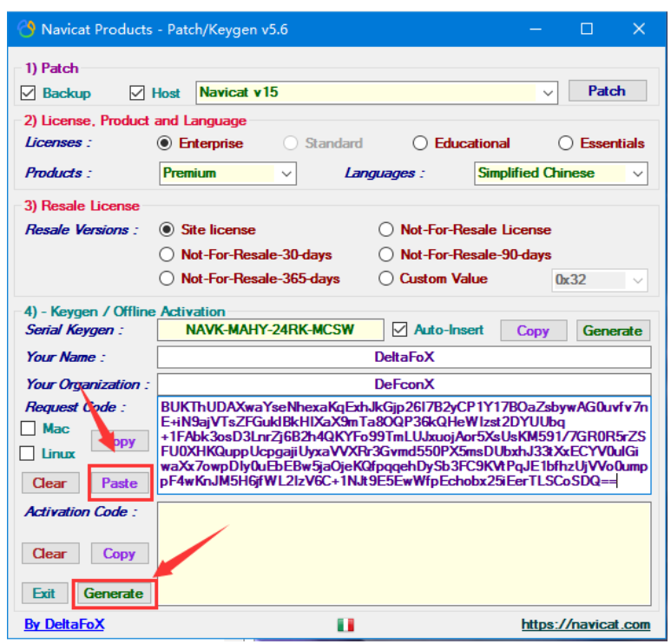Clear the Activation Code field
Image resolution: width=671 pixels, height=644 pixels.
coord(50,553)
